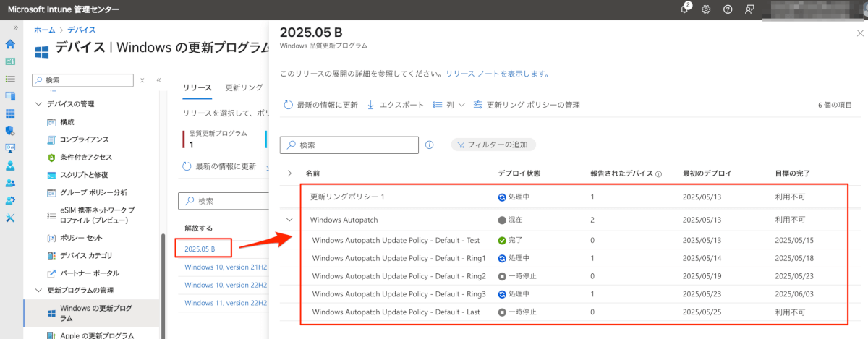The height and width of the screenshot is (339, 868).
Task: Open the notifications bell icon
Action: (x=686, y=9)
